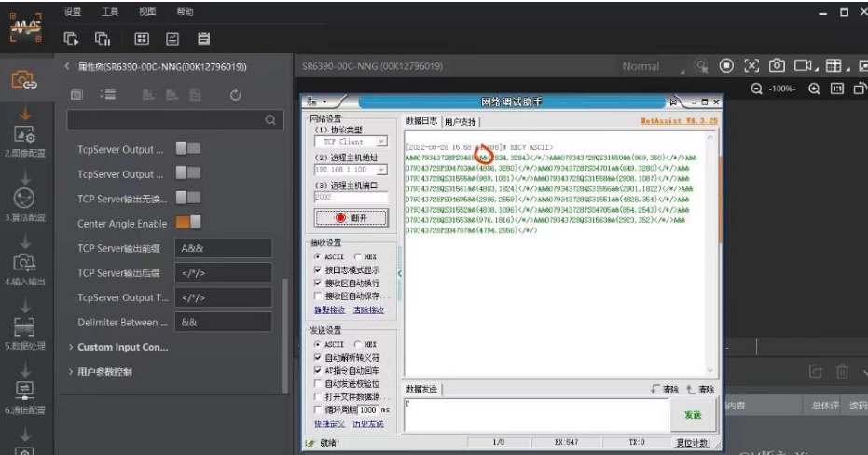
Task: Click the search magnifier icon in property panel
Action: point(270,120)
